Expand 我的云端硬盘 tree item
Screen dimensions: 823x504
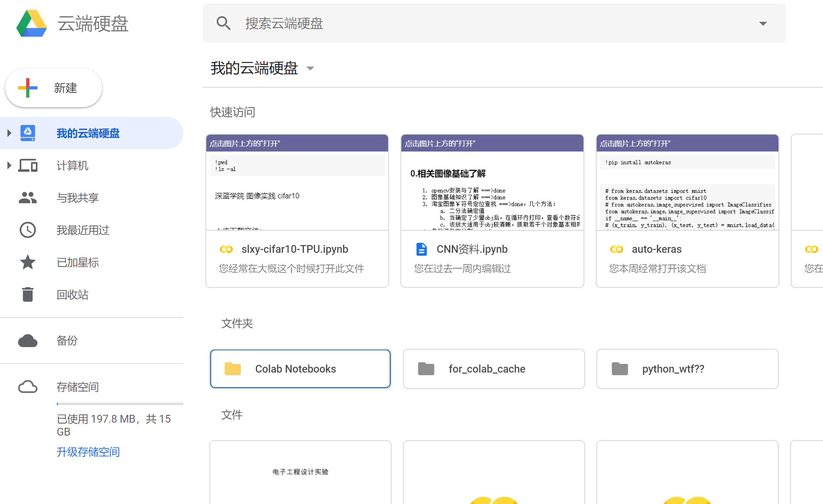tap(9, 133)
